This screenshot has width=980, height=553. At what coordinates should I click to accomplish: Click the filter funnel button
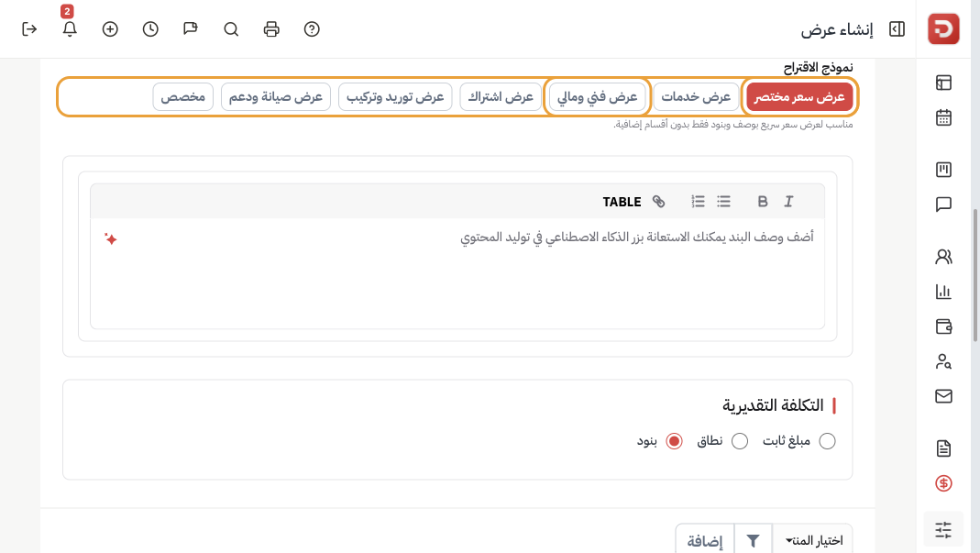click(x=754, y=540)
